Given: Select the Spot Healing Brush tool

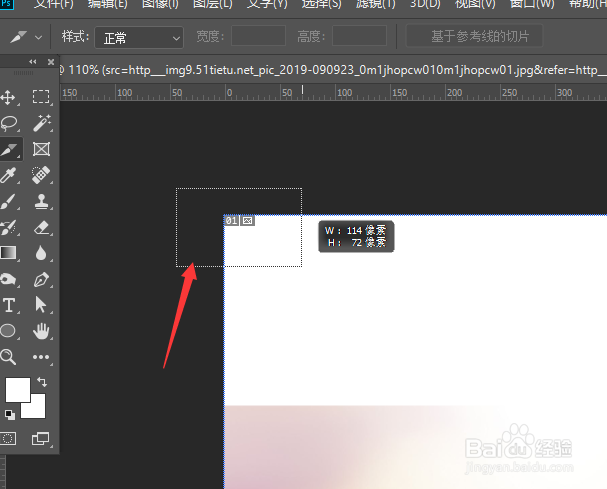Looking at the screenshot, I should (41, 175).
